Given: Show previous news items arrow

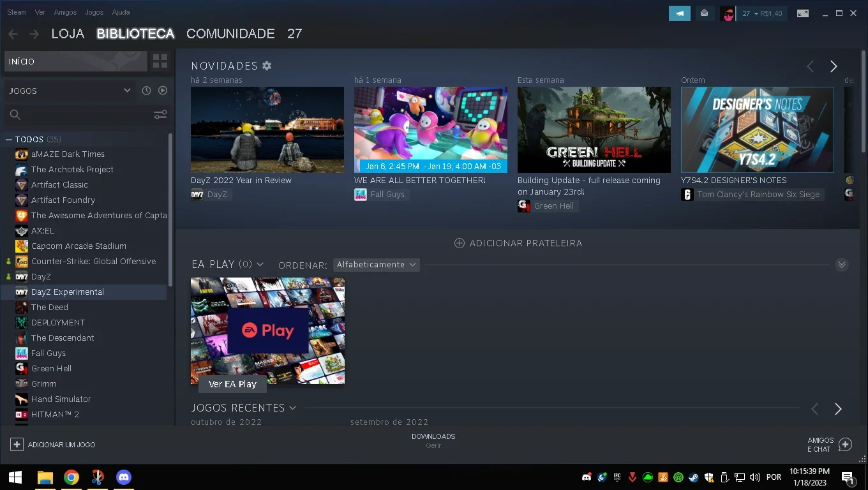Looking at the screenshot, I should (811, 66).
